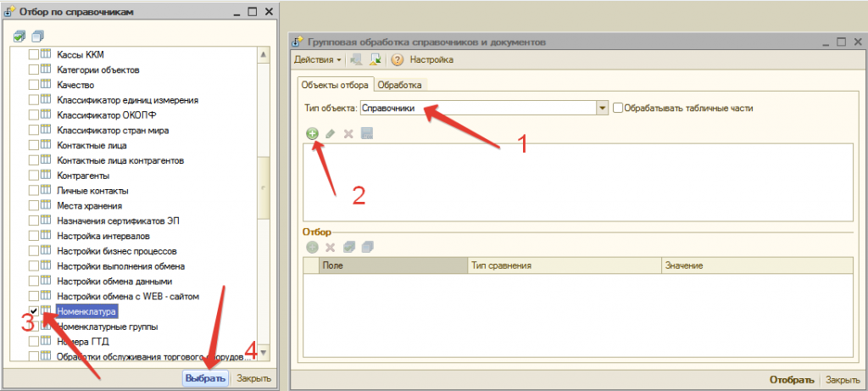Open the Тип объекта dropdown arrow
The width and height of the screenshot is (868, 391).
coord(603,108)
